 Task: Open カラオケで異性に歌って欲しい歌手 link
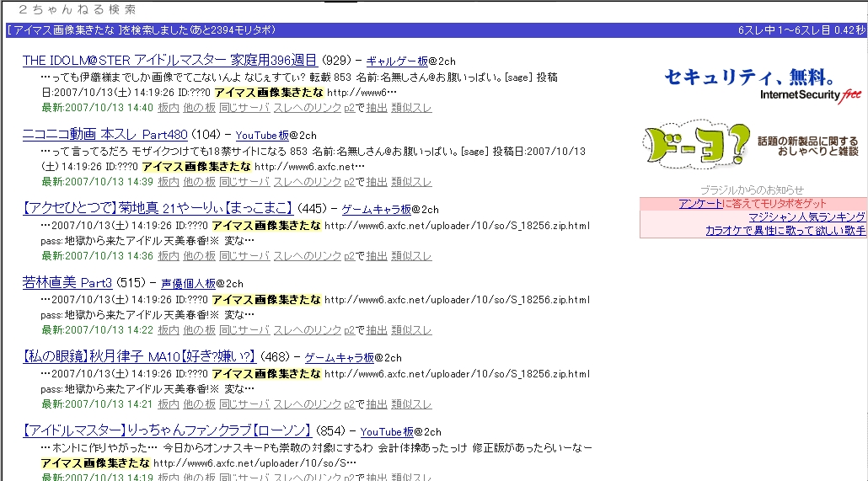click(785, 231)
